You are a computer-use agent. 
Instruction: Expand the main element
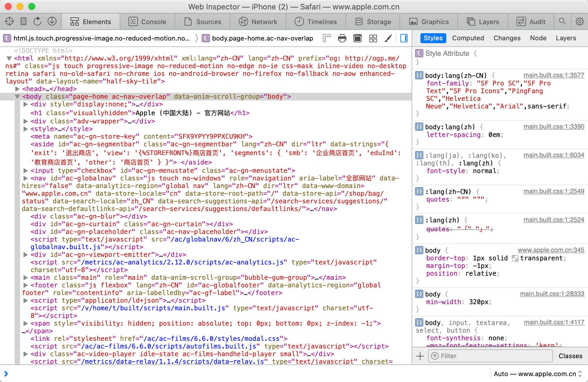(26, 277)
